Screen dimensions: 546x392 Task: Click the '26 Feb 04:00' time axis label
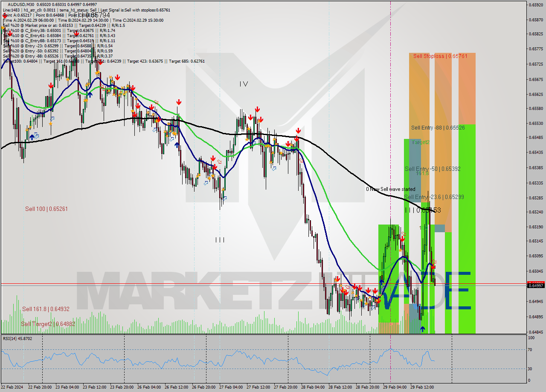(149, 387)
